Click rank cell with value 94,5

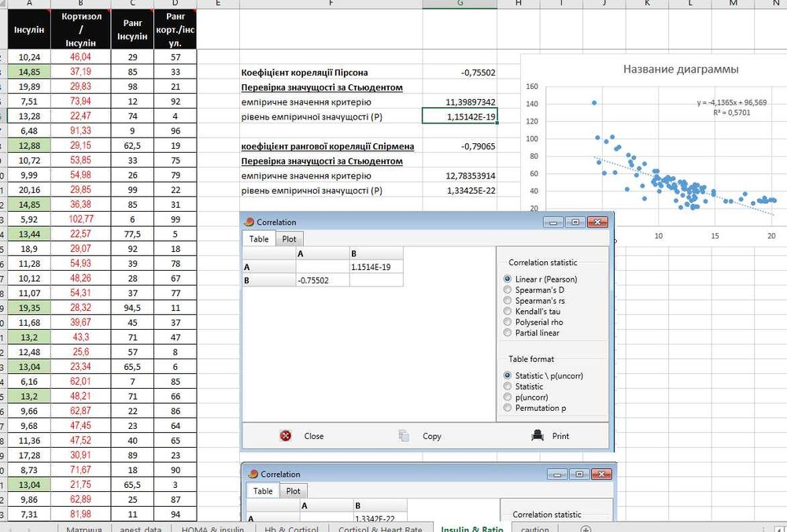pos(132,308)
